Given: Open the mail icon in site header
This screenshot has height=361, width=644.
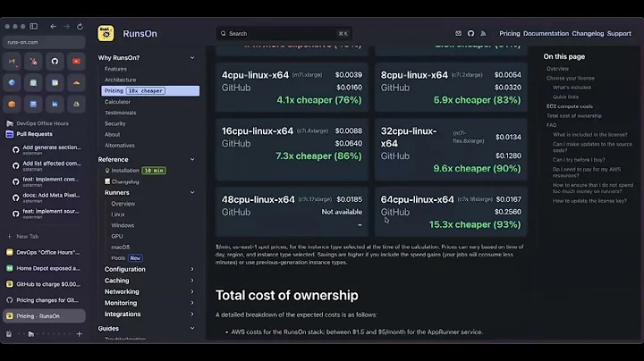Looking at the screenshot, I should (x=458, y=34).
